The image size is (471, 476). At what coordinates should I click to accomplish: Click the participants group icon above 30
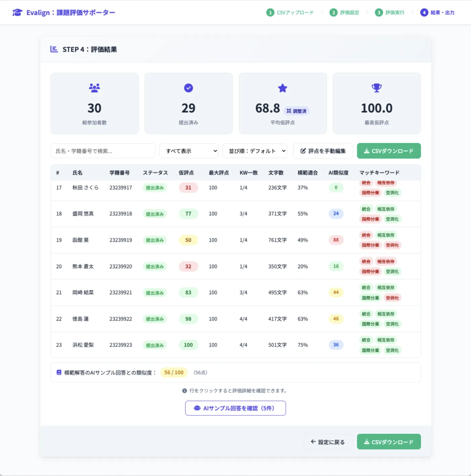(x=95, y=88)
